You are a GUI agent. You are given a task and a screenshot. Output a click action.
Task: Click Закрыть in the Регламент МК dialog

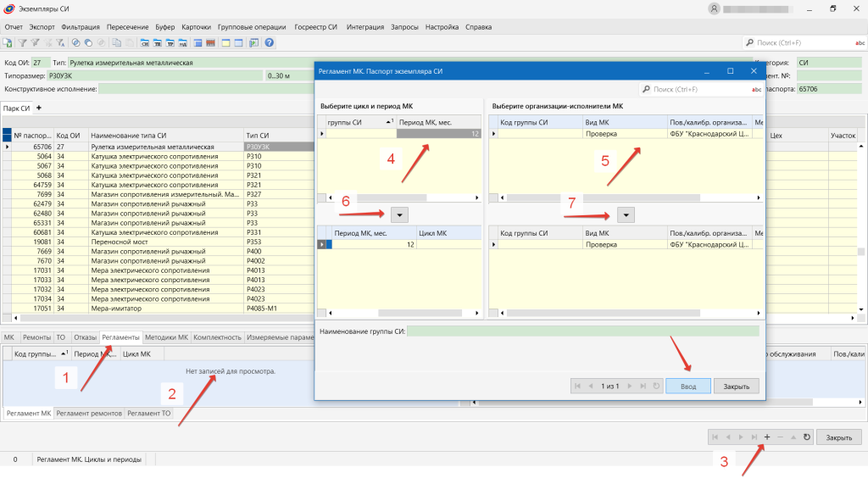(737, 386)
